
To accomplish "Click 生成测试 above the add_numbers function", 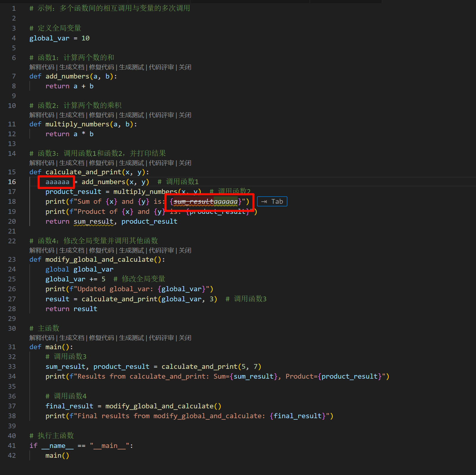I will [x=131, y=67].
